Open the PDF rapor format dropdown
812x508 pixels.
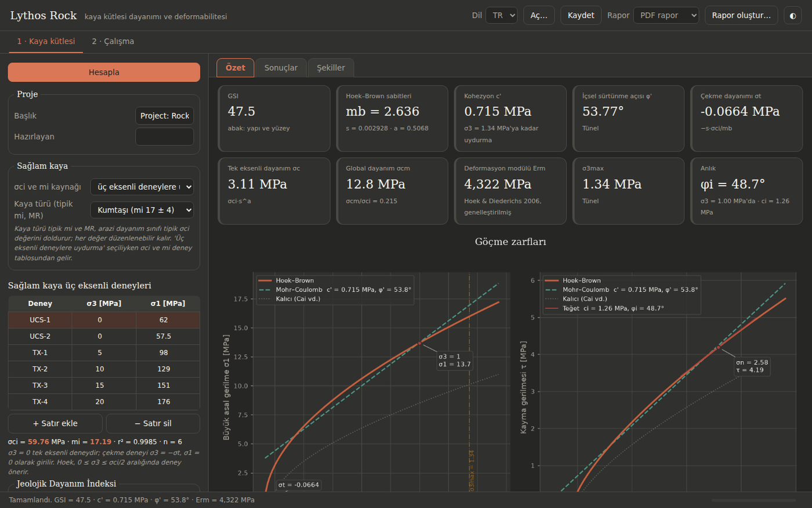[666, 16]
